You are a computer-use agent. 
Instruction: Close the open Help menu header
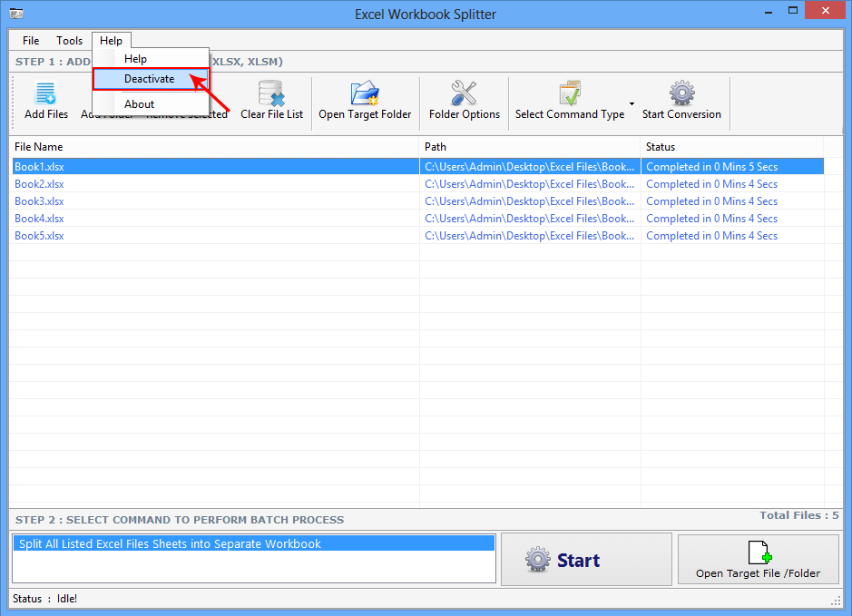(x=111, y=41)
